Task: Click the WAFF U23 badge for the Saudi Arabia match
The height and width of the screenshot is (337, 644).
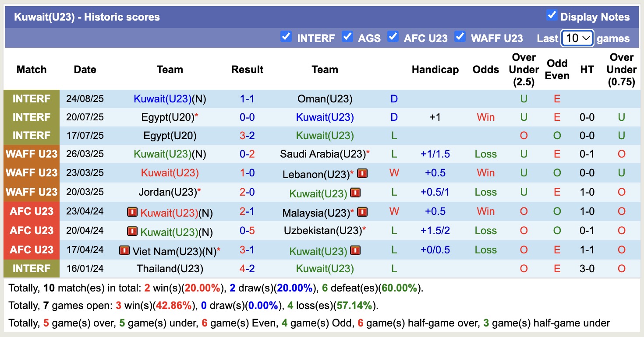Action: point(31,154)
